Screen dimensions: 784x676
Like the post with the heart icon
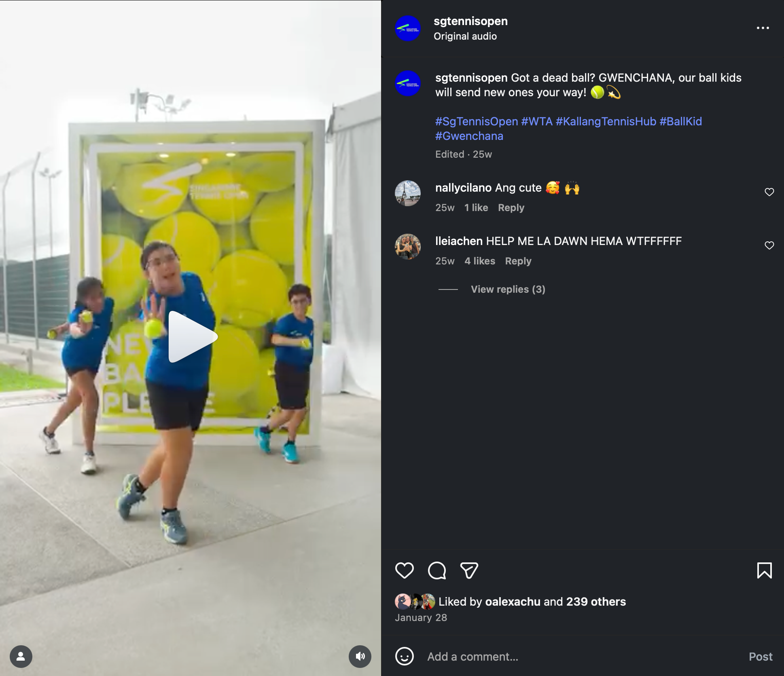pos(404,570)
